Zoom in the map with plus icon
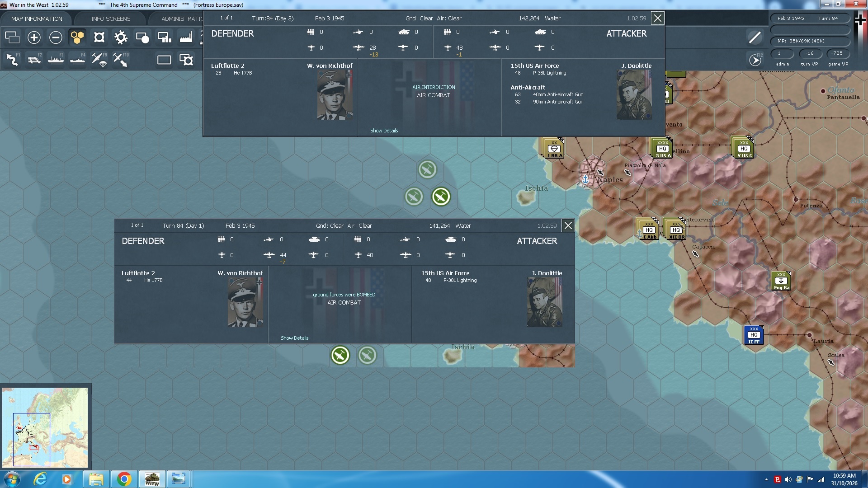The image size is (868, 488). click(34, 38)
